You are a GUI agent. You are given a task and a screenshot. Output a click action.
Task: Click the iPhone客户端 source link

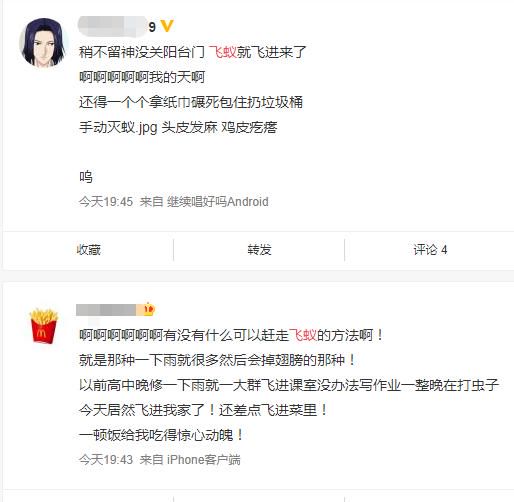click(203, 460)
